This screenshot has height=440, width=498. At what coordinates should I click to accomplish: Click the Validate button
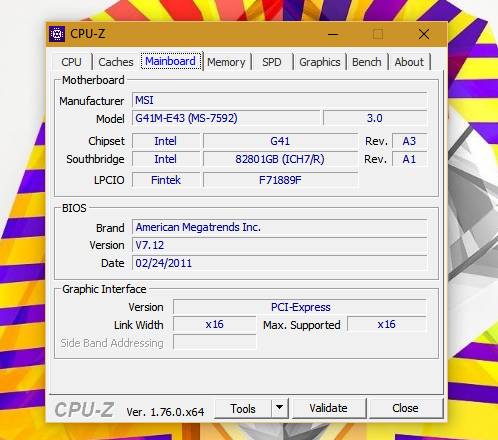pos(329,408)
